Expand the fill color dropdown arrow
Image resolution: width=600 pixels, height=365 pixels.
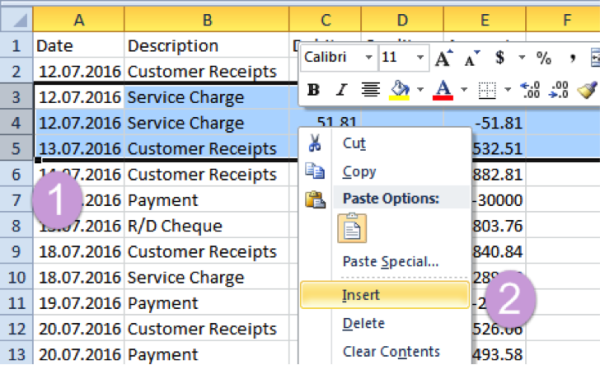pos(420,90)
